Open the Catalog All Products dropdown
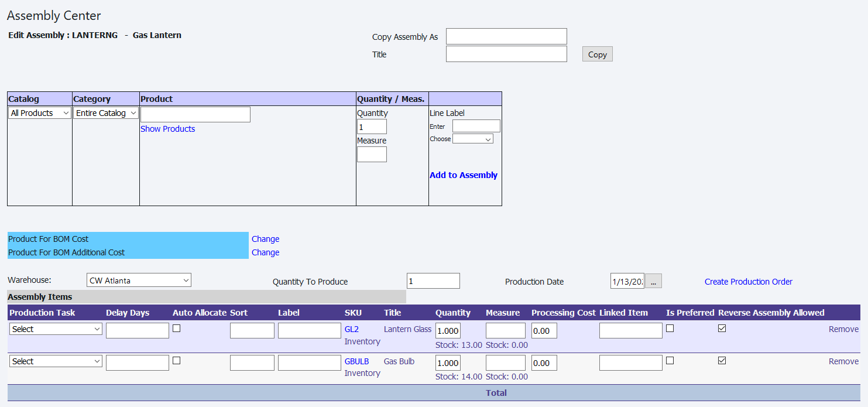Screen dimensions: 868x407 40,113
